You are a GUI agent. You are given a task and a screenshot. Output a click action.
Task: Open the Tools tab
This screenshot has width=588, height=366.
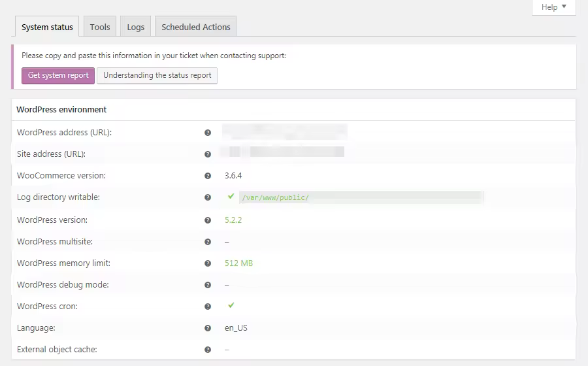tap(100, 27)
